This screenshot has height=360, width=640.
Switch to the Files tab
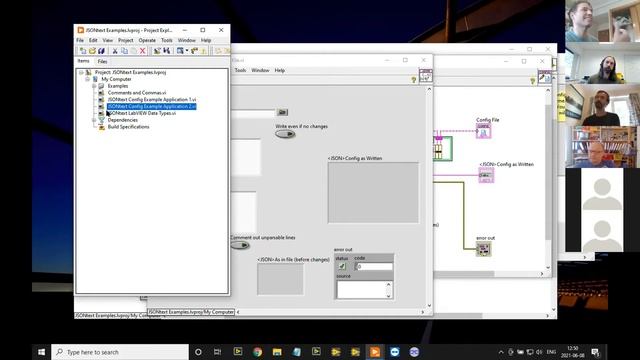tap(102, 61)
